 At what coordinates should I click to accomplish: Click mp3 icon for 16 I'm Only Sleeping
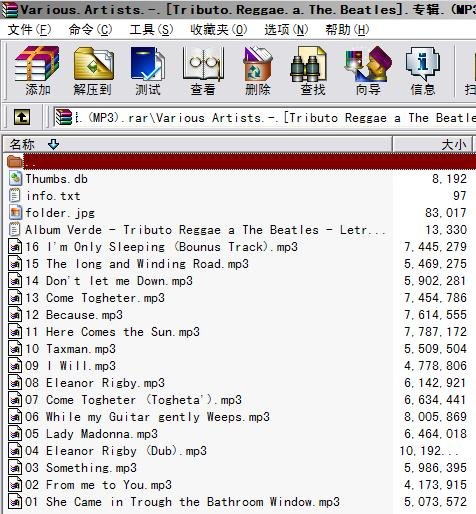(x=15, y=247)
